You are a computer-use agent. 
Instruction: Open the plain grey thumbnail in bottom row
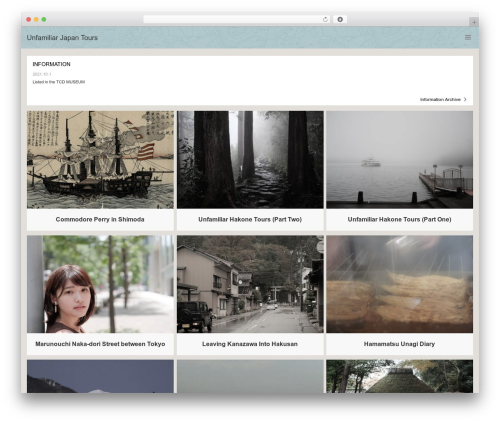pos(250,376)
